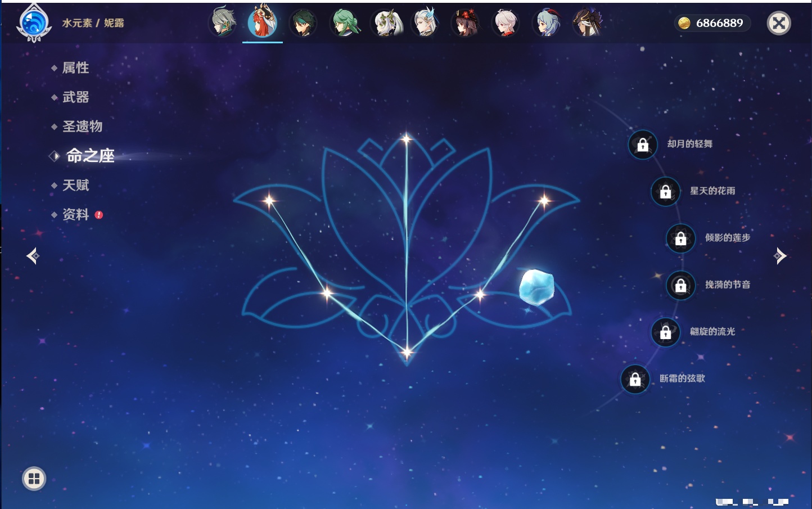This screenshot has height=509, width=812.
Task: Select the gray-haired character avatar with green accents
Action: pyautogui.click(x=223, y=23)
